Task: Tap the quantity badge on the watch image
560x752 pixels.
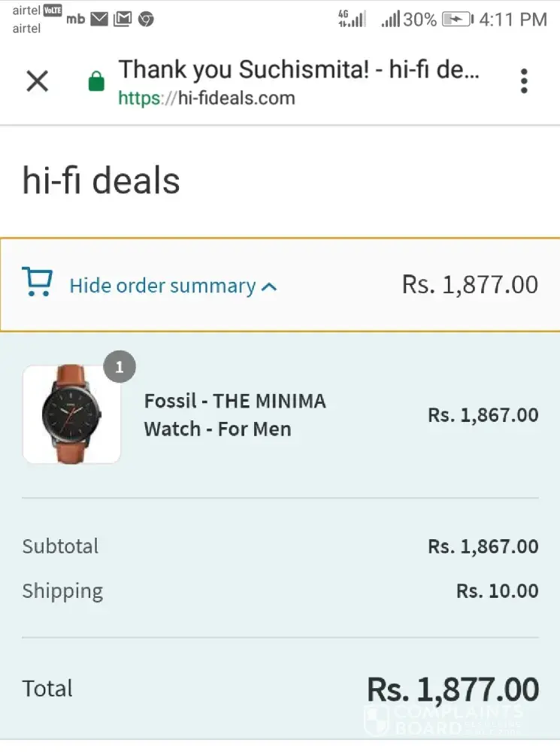Action: point(119,368)
